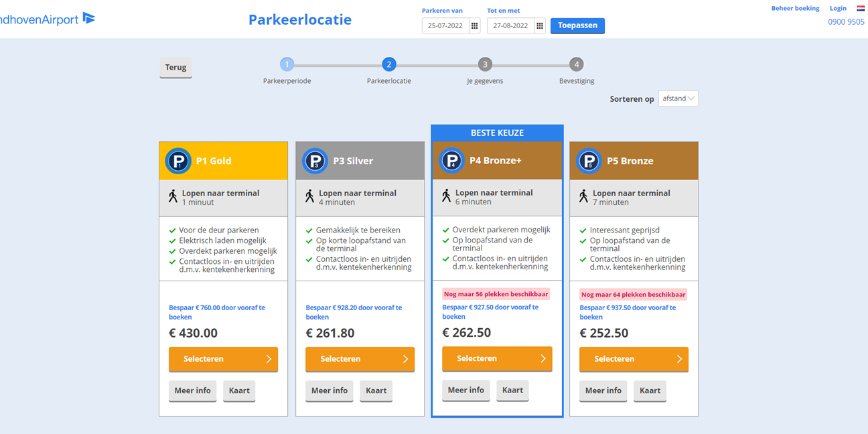Screen dimensions: 868x434
Task: Click the 'Parkeren van' date field
Action: 445,26
